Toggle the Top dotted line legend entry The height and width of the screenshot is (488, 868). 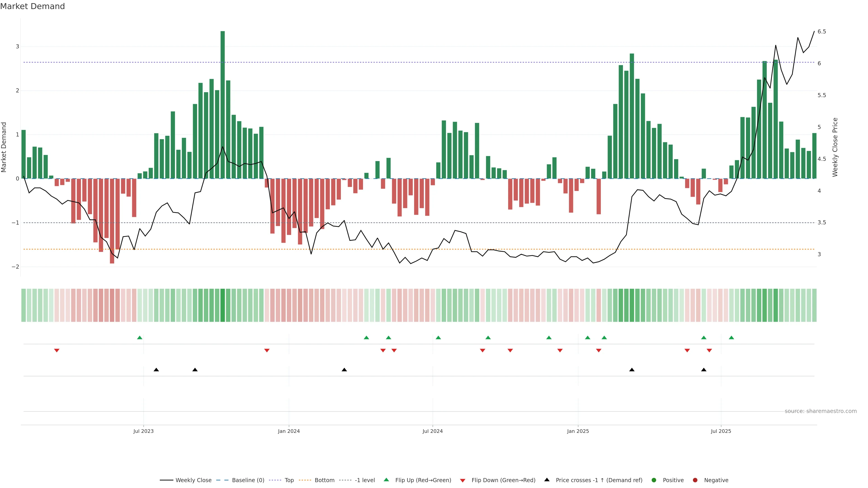coord(289,480)
